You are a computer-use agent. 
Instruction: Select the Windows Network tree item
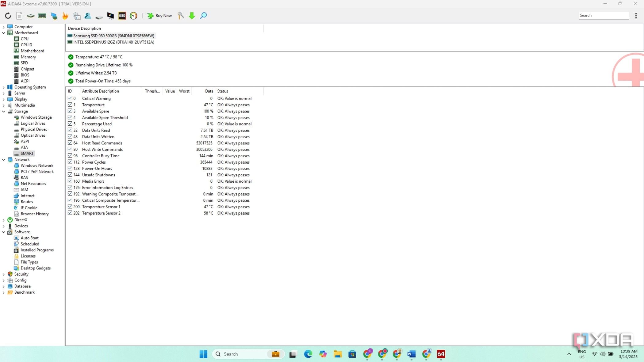click(x=37, y=166)
